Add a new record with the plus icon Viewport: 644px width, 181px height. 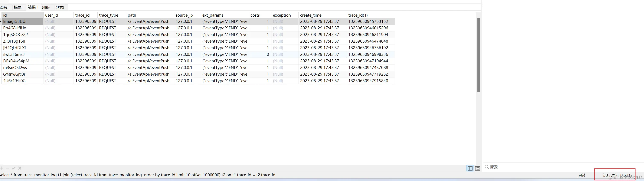(x=1, y=168)
